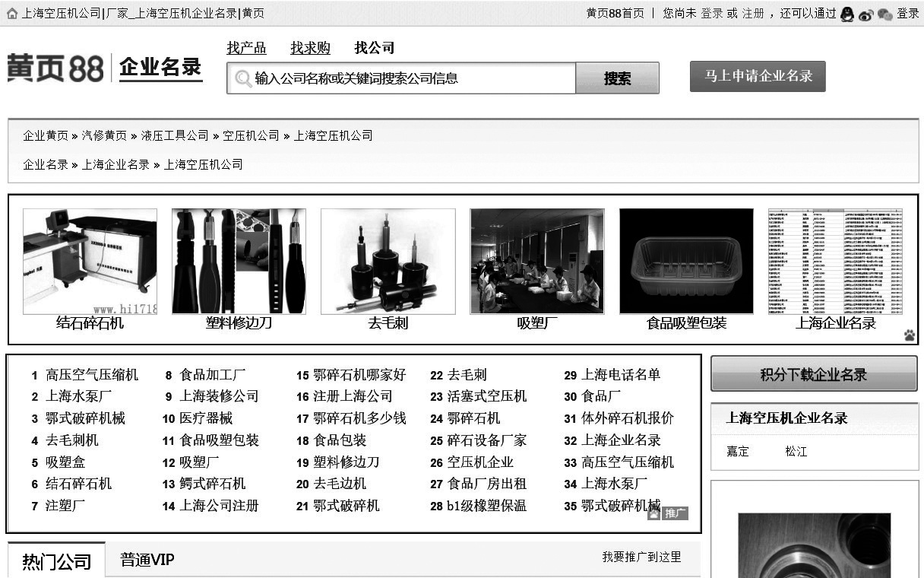Open the 结石碎石机 product thumbnail
Image resolution: width=924 pixels, height=578 pixels.
[90, 261]
